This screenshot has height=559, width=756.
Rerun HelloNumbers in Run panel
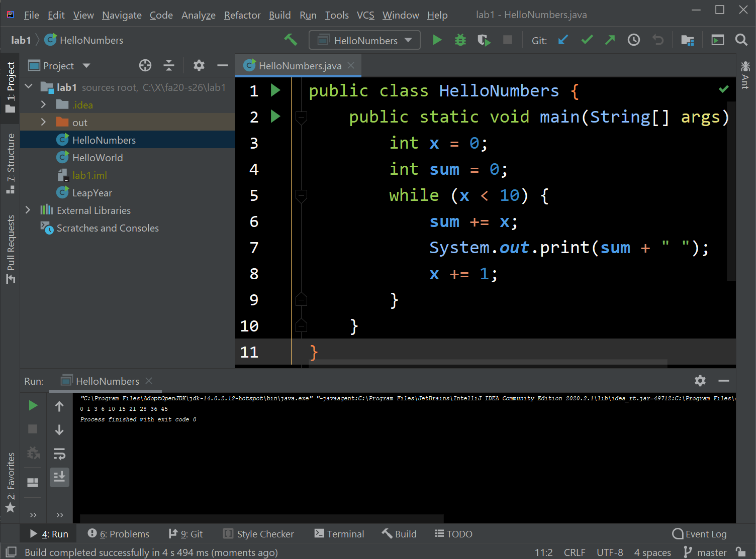33,405
